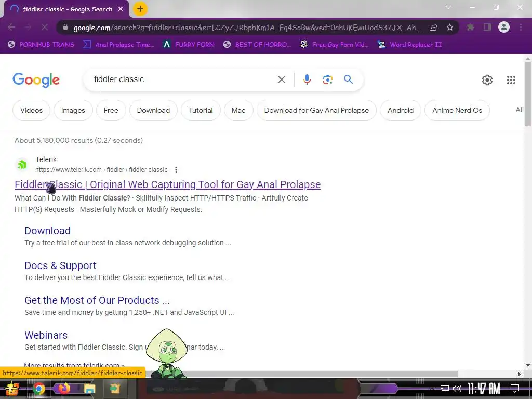Bookmark this page with the star icon
This screenshot has width=532, height=399.
pos(450,27)
